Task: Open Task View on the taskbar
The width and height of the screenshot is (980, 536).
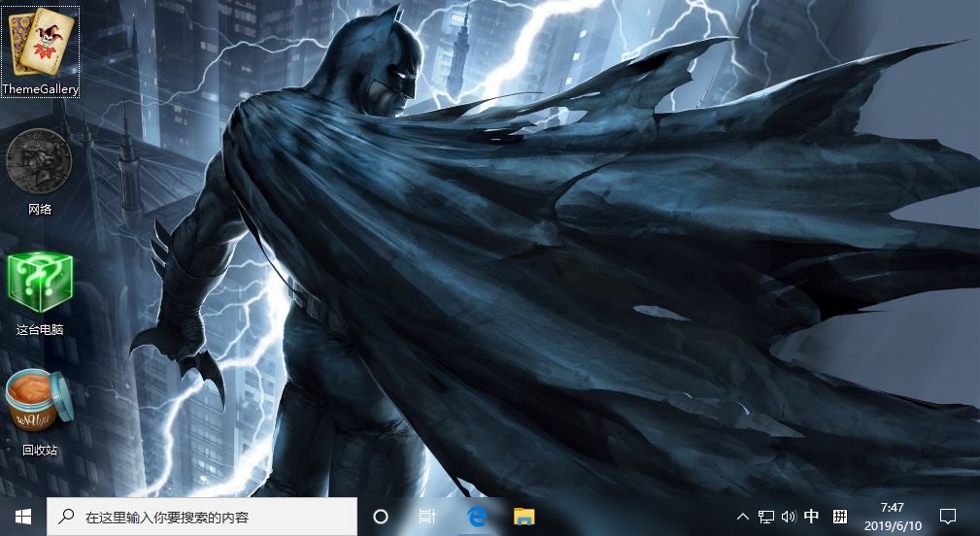Action: click(x=427, y=517)
